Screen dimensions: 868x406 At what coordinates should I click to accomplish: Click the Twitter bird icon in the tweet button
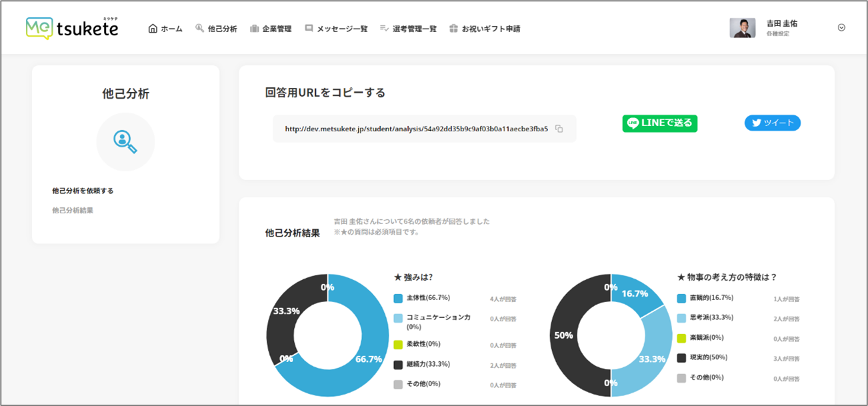(757, 123)
